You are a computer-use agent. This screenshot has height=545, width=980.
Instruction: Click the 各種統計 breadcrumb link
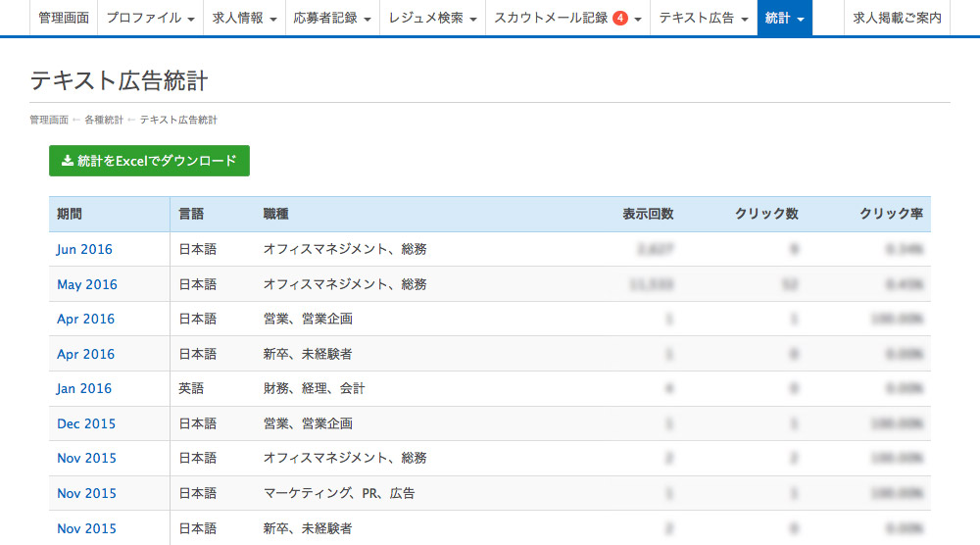(104, 120)
